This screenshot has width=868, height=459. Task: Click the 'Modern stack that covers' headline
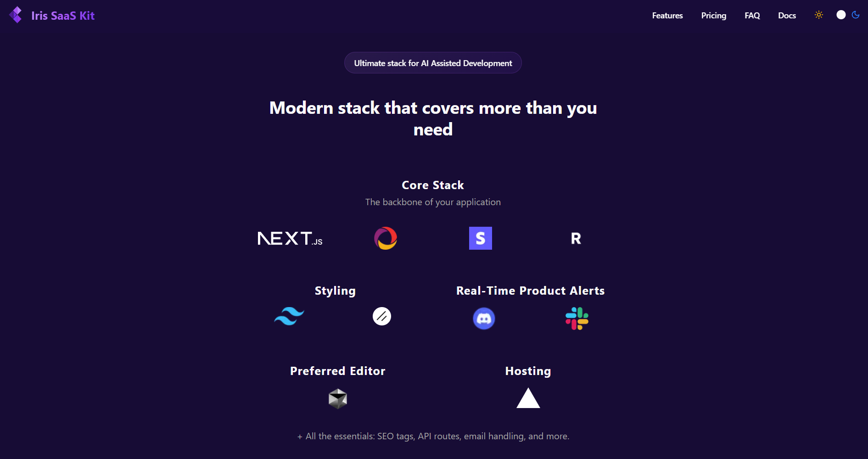pos(433,118)
